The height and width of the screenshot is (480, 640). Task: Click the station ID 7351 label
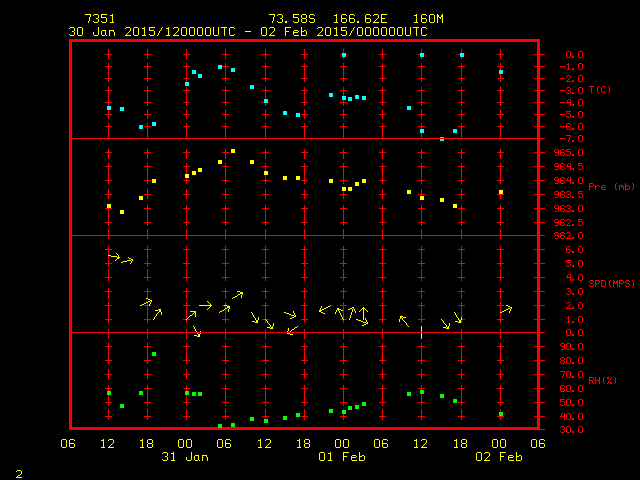point(100,19)
